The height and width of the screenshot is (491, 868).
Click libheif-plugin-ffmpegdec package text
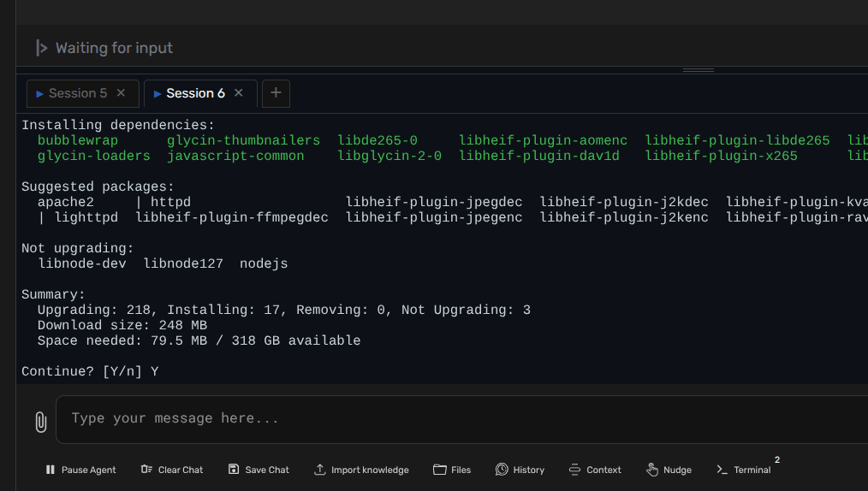coord(232,218)
